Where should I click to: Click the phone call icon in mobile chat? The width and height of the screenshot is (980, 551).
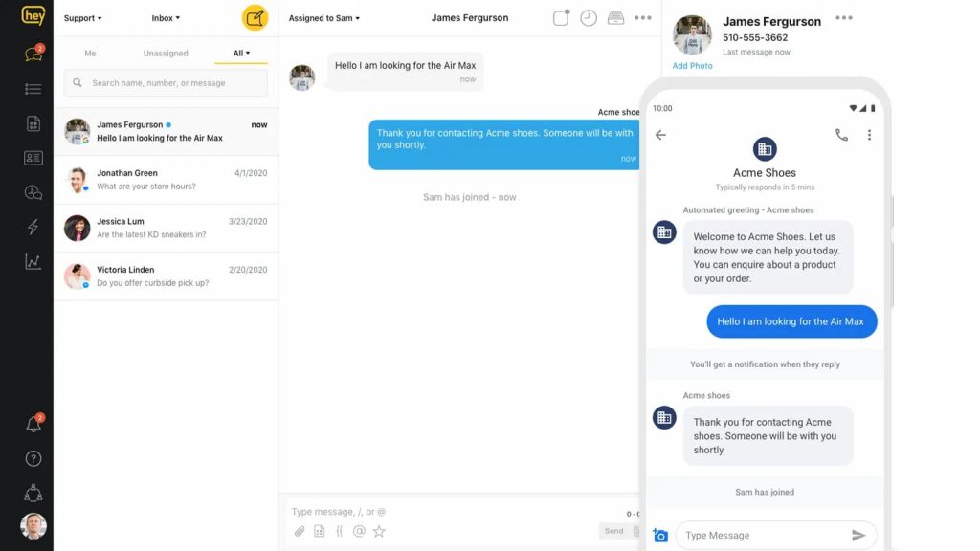[841, 135]
